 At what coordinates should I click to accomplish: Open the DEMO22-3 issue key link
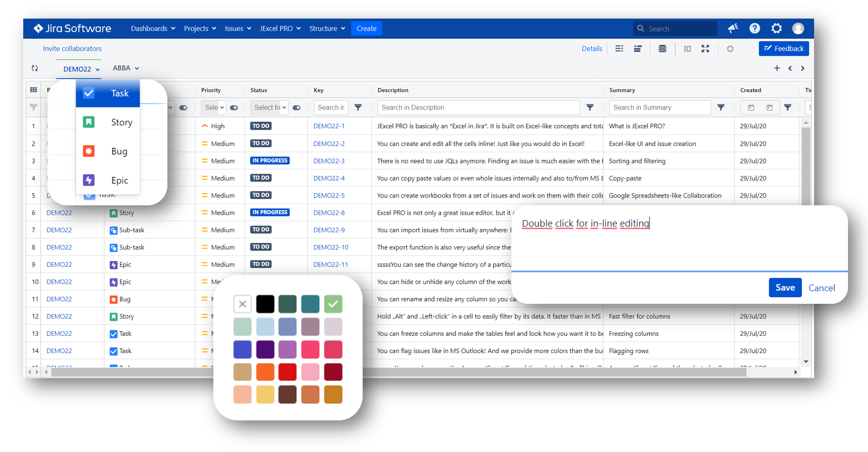click(329, 161)
